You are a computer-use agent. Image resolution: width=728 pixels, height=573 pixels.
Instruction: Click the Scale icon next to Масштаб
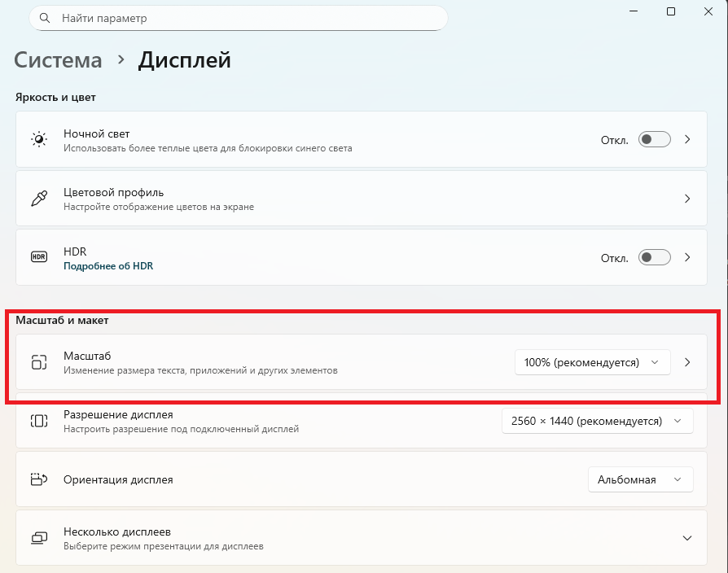(39, 362)
